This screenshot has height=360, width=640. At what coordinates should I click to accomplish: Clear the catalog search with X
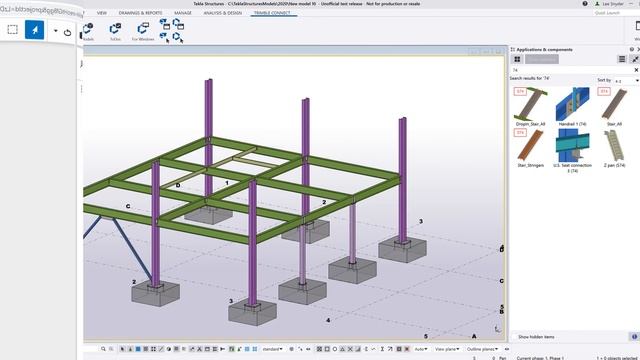(636, 70)
